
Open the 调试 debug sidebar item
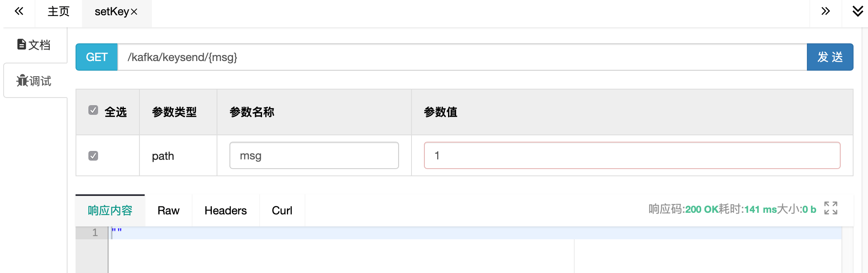[x=34, y=81]
